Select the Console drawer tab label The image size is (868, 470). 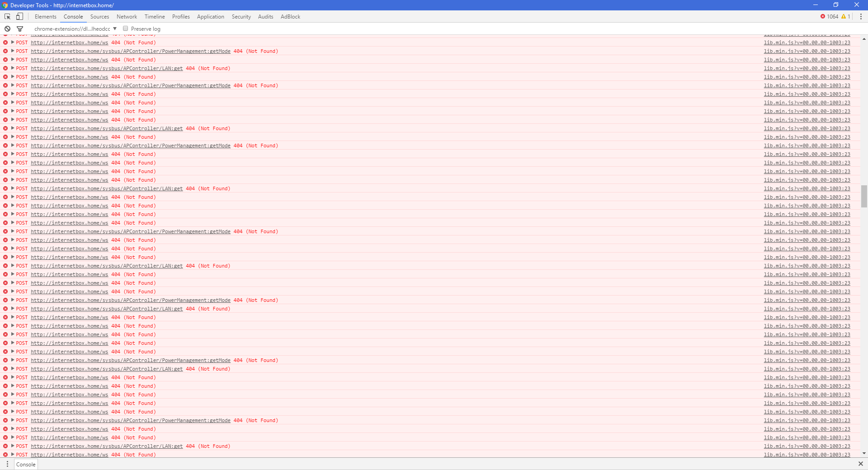[26, 464]
